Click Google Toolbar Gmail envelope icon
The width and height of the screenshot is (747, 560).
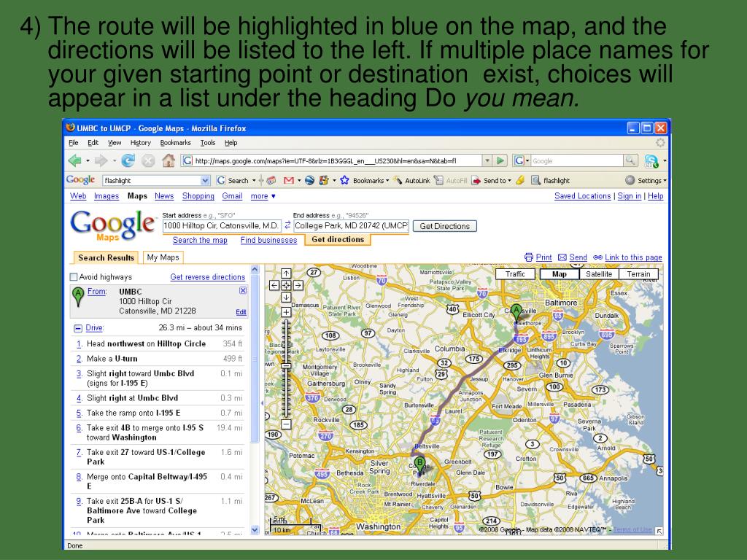click(288, 181)
